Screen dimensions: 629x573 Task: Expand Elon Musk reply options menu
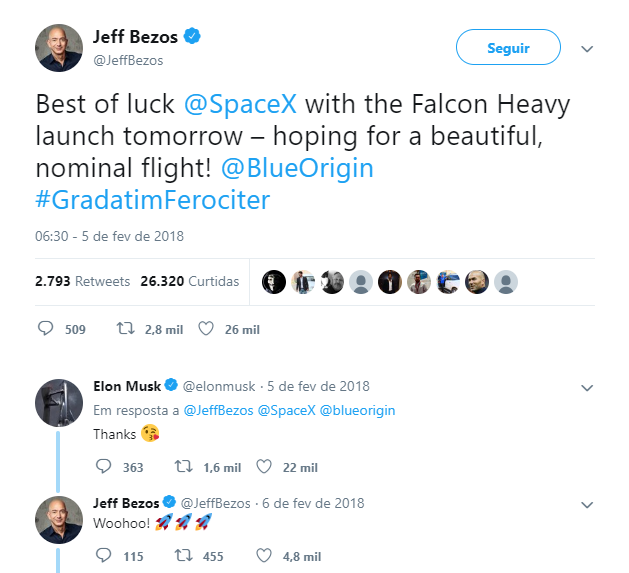click(588, 386)
